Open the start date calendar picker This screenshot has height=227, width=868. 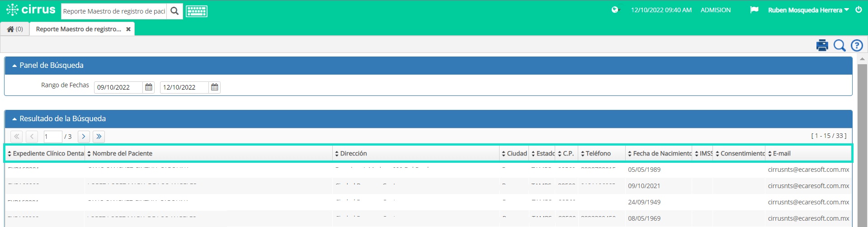point(149,87)
